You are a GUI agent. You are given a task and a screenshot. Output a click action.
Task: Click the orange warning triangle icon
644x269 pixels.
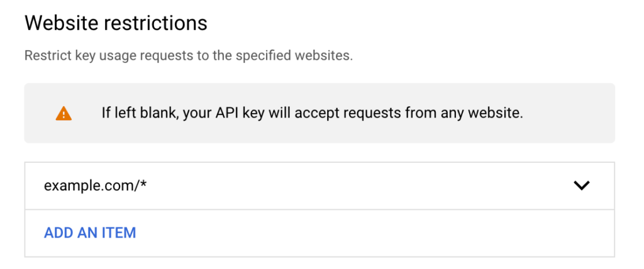pos(64,113)
